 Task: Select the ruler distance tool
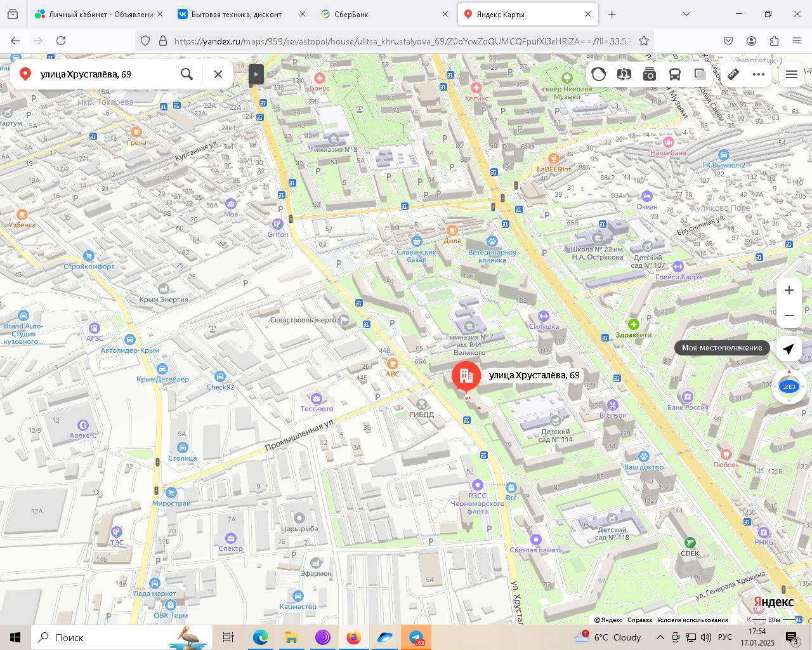coord(733,74)
